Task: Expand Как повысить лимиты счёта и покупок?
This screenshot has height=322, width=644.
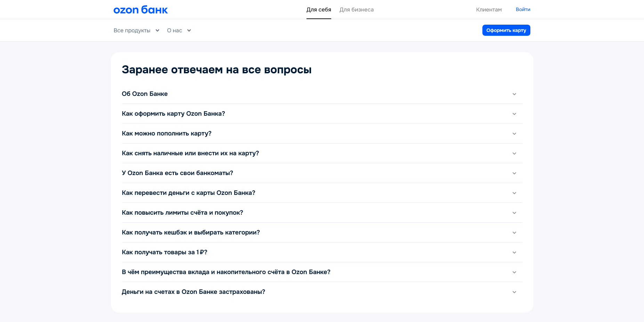Action: [x=322, y=213]
